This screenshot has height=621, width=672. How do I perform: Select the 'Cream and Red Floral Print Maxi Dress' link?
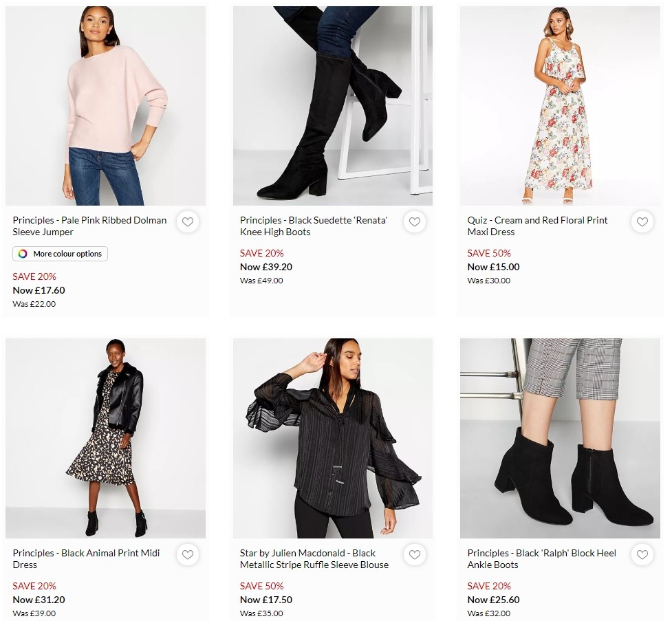pos(536,226)
